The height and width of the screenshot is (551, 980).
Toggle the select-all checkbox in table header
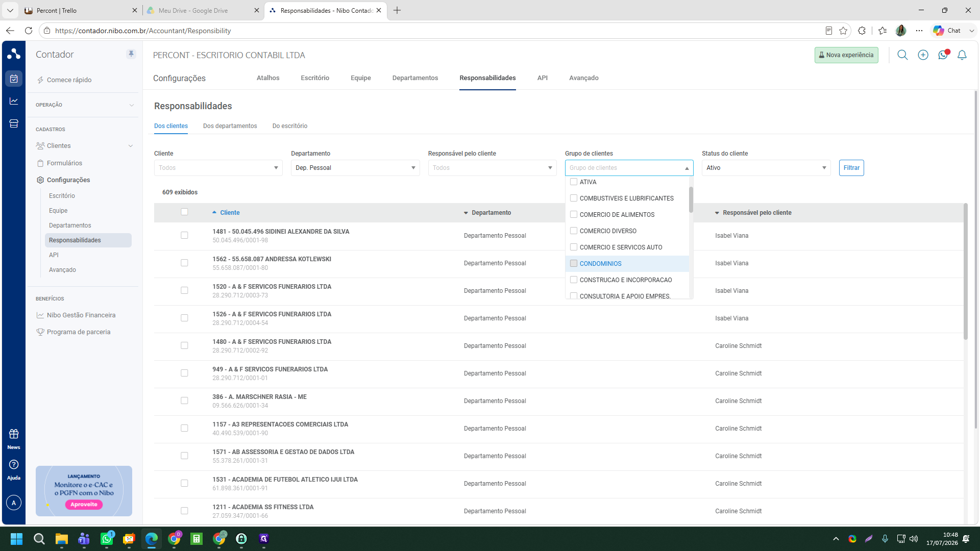tap(184, 212)
